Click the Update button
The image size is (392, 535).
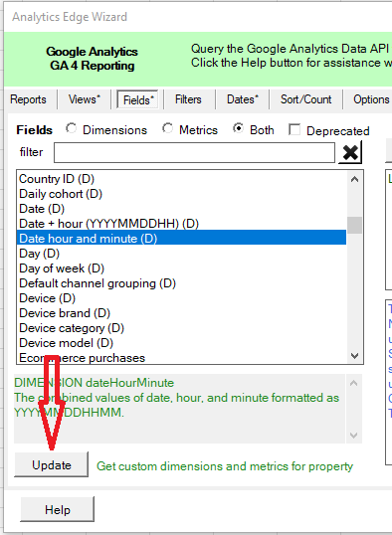tap(52, 464)
